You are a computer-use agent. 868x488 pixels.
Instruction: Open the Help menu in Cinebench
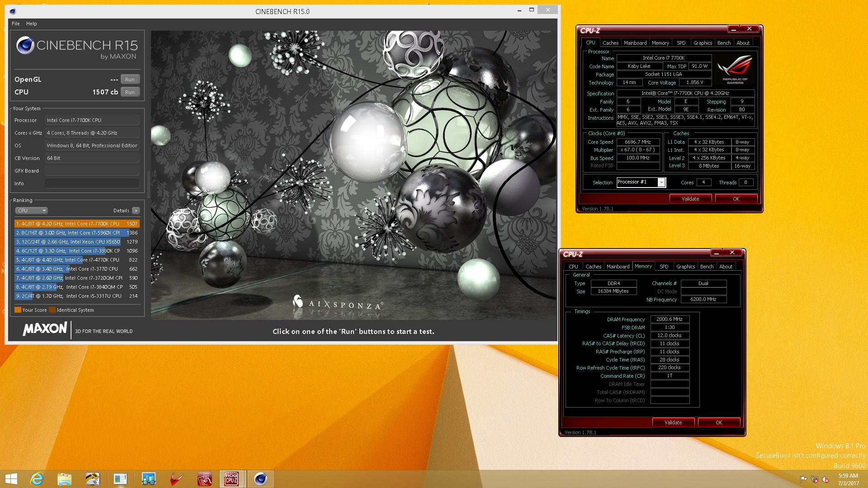click(32, 23)
